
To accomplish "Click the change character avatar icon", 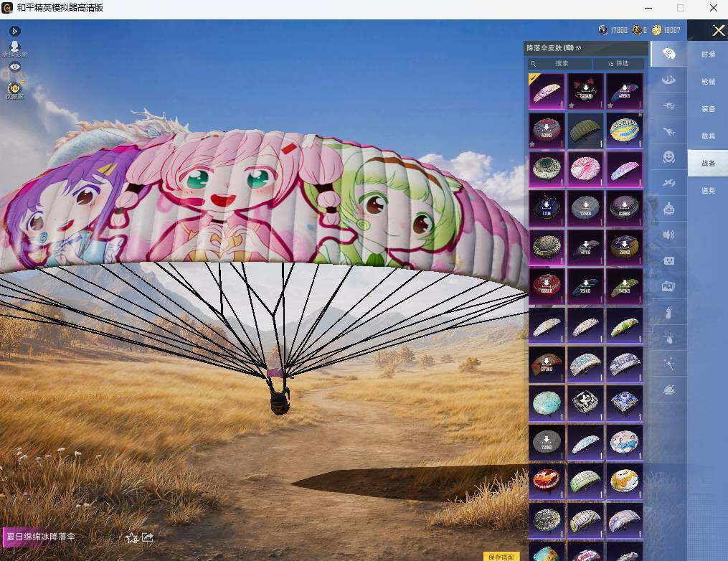I will pos(15,48).
